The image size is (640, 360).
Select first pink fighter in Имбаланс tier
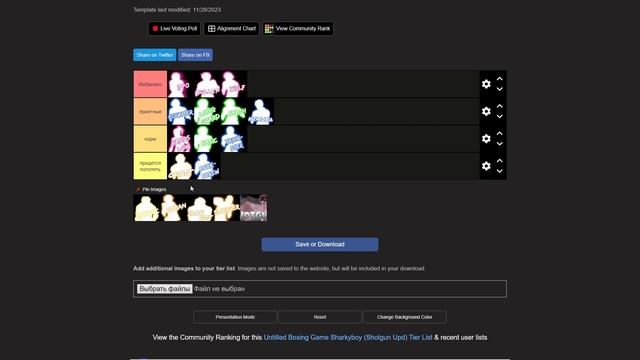[x=180, y=84]
